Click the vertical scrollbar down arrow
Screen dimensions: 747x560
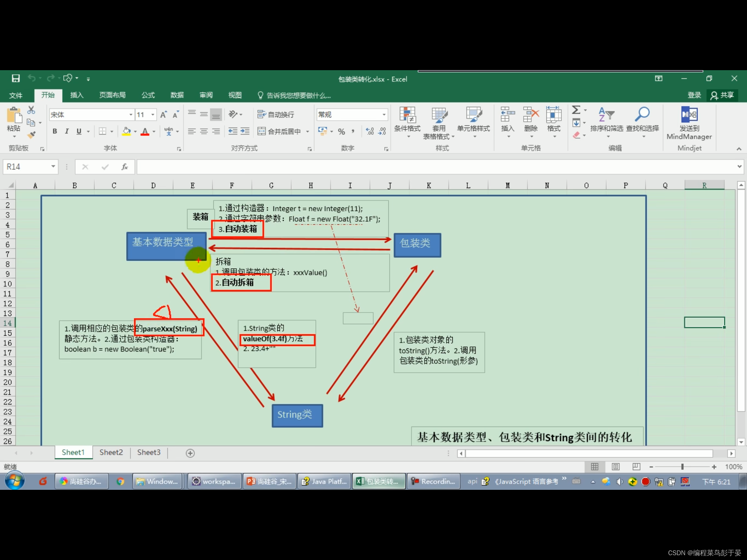tap(741, 442)
